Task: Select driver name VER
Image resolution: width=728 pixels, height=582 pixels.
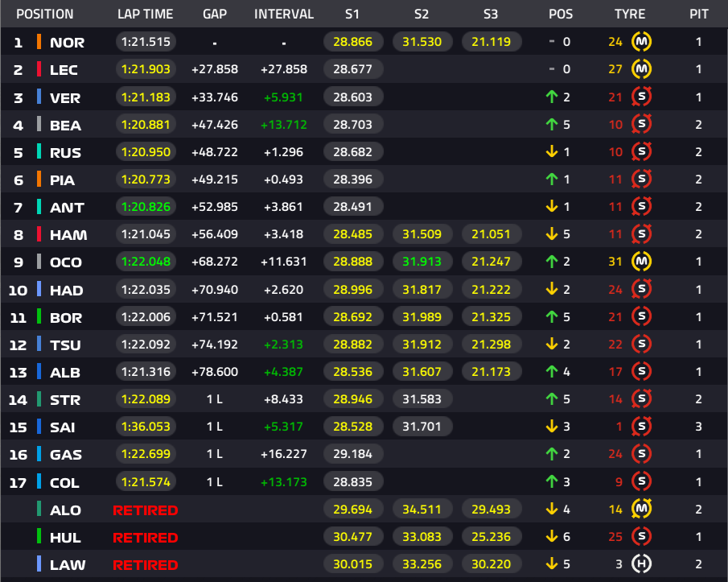Action: tap(65, 98)
